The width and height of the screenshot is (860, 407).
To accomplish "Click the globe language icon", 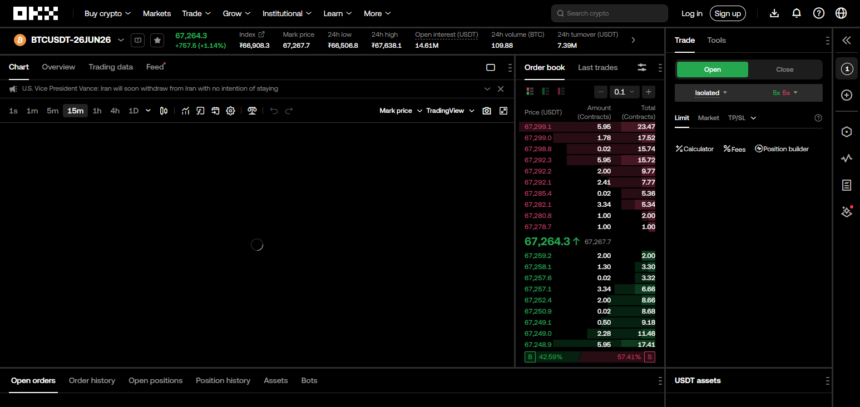I will click(x=842, y=13).
